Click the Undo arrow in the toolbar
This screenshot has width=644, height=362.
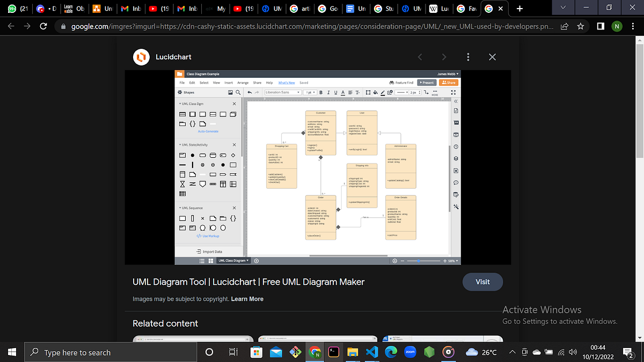[x=250, y=92]
